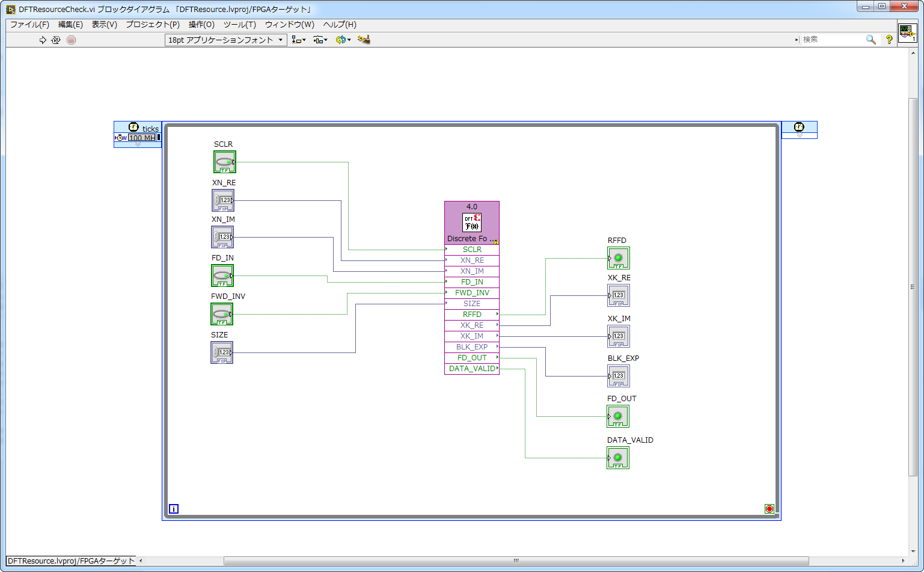Click the FD_OUT output on the DFT node

pos(472,358)
